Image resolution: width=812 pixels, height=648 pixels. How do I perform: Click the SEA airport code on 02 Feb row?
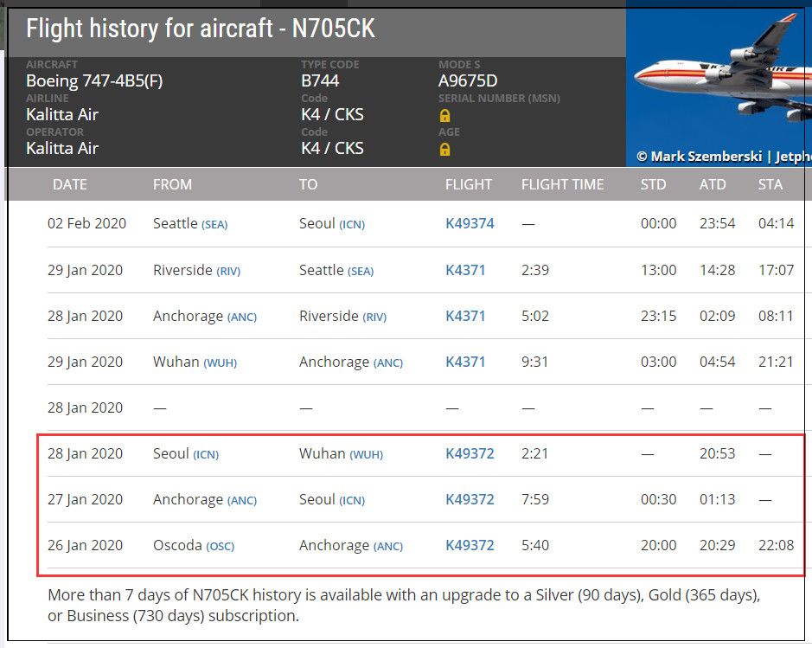[214, 225]
